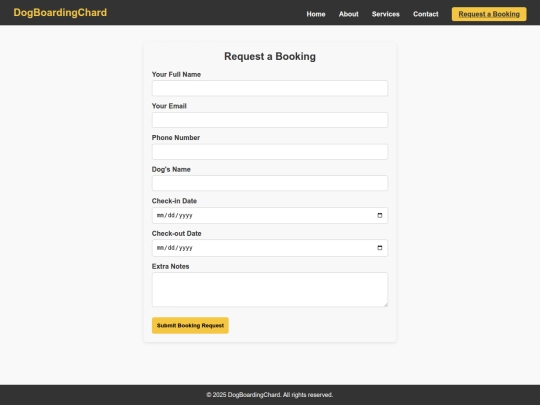The width and height of the screenshot is (540, 405).
Task: Click inside the Extra Notes textarea
Action: click(270, 290)
